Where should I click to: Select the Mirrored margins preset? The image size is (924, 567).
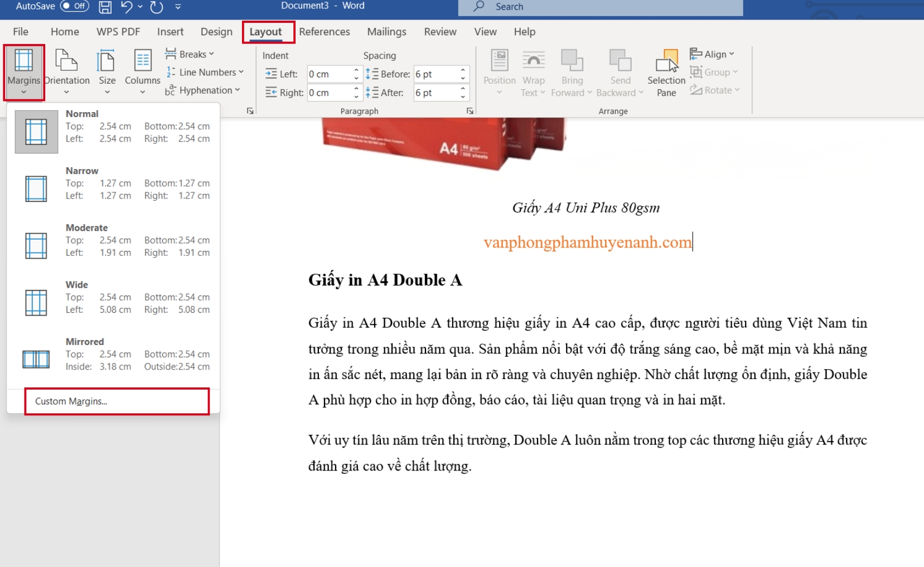tap(113, 359)
